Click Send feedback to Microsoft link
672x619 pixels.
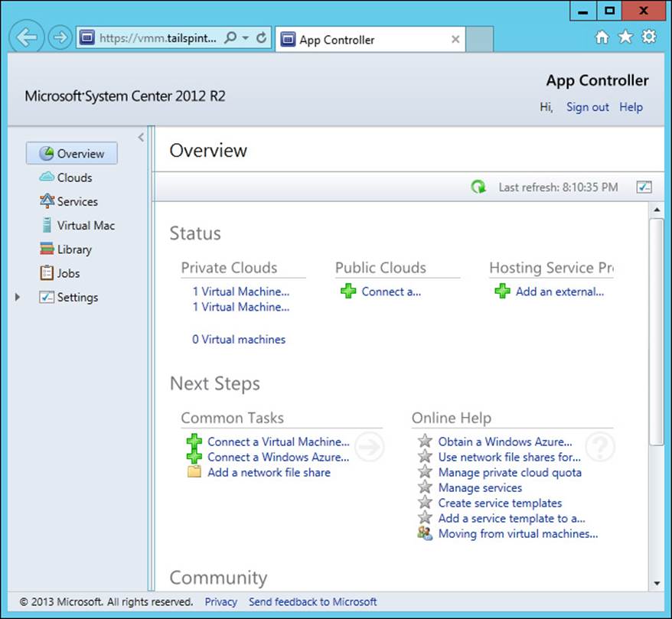313,602
